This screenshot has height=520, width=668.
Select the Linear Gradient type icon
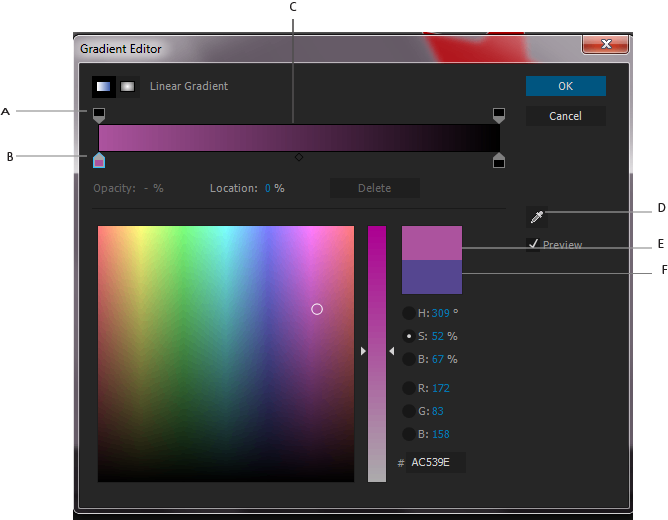[x=103, y=87]
